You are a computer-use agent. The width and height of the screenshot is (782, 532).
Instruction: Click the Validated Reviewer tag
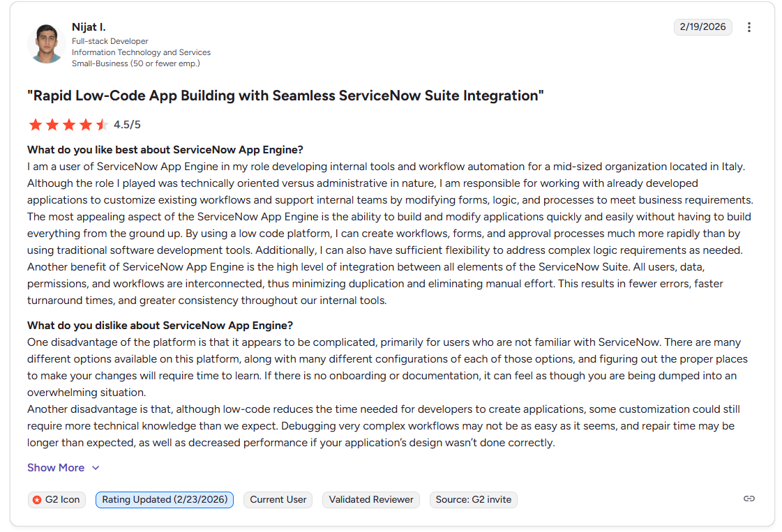371,500
